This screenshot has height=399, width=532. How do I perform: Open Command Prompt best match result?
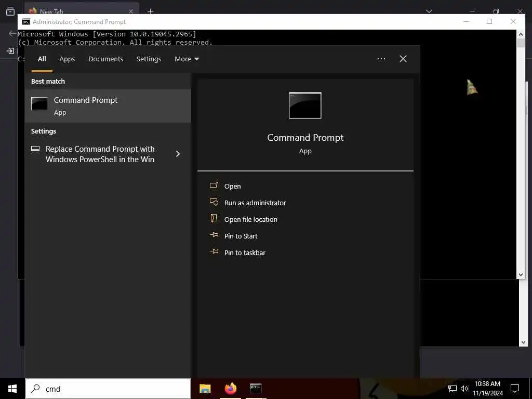click(108, 106)
